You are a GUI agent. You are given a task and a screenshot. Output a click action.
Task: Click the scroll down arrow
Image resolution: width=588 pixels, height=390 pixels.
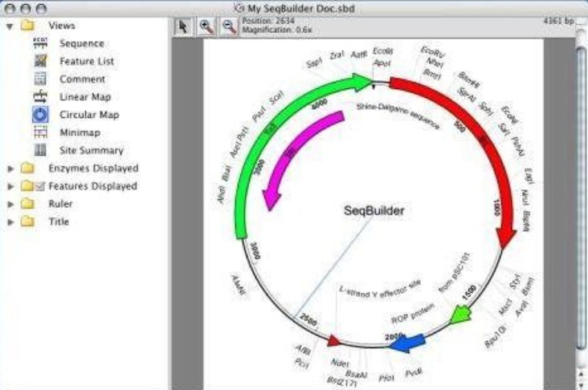(582, 384)
